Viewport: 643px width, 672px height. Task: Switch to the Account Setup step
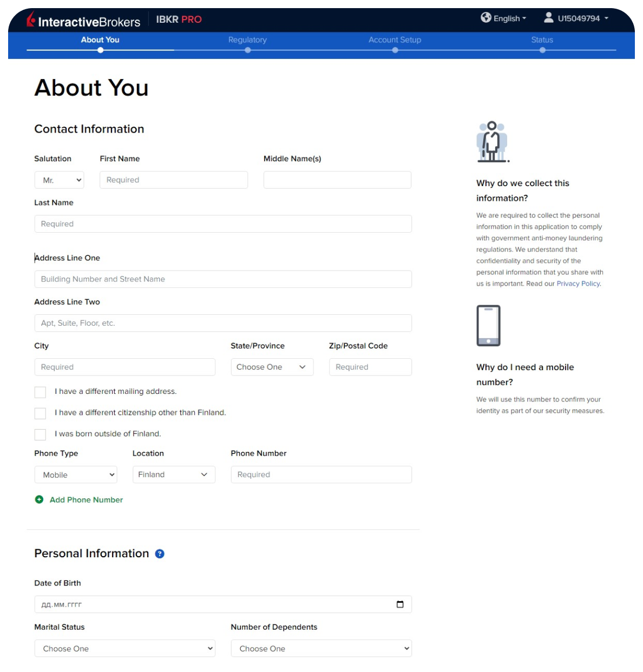(395, 40)
